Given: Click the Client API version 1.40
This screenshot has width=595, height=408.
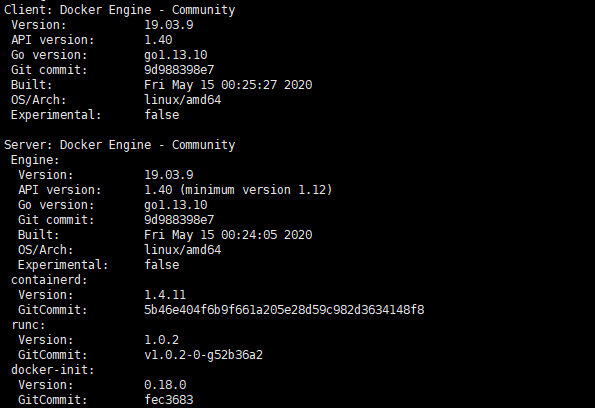Looking at the screenshot, I should [x=158, y=40].
